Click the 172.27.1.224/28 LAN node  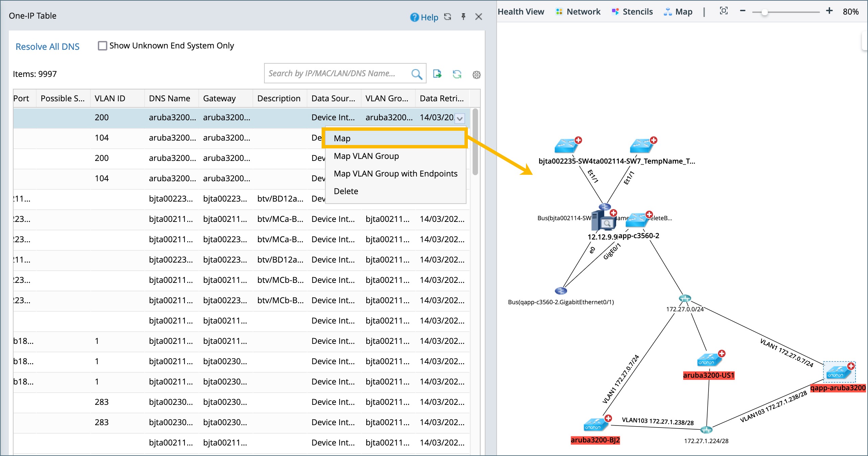pos(706,430)
